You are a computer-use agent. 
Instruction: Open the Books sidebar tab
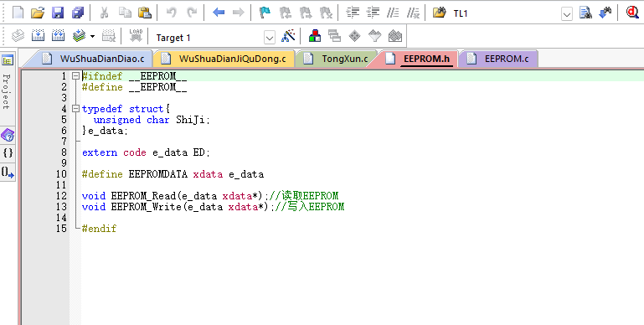click(8, 135)
